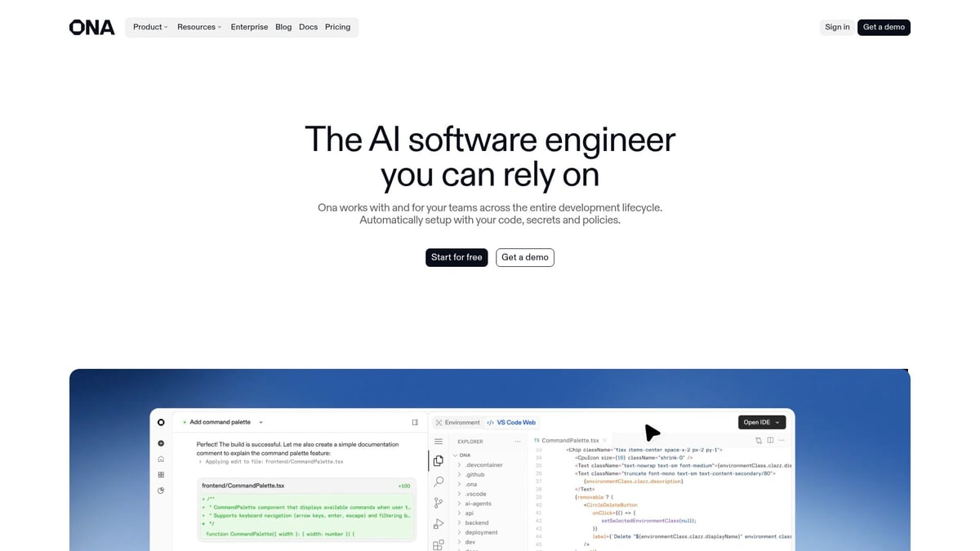Open the Search icon in activity bar
The image size is (980, 551).
[x=439, y=482]
